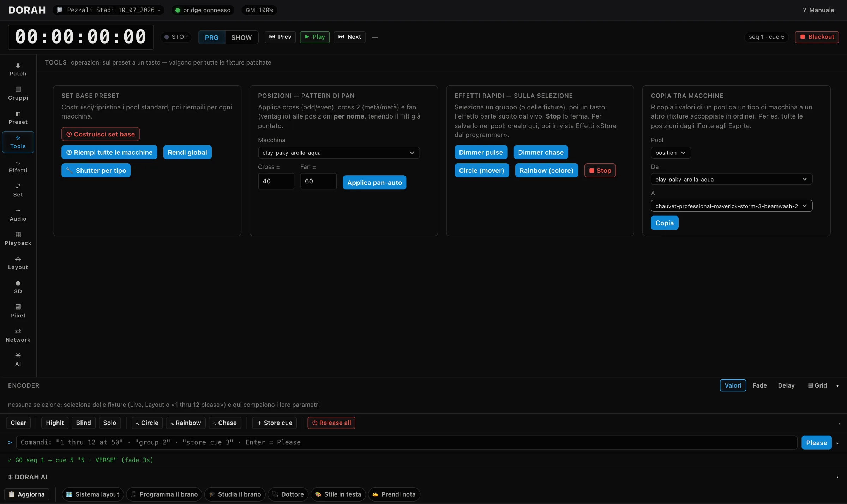Open the Pixel sidebar view
The width and height of the screenshot is (847, 504).
point(18,311)
